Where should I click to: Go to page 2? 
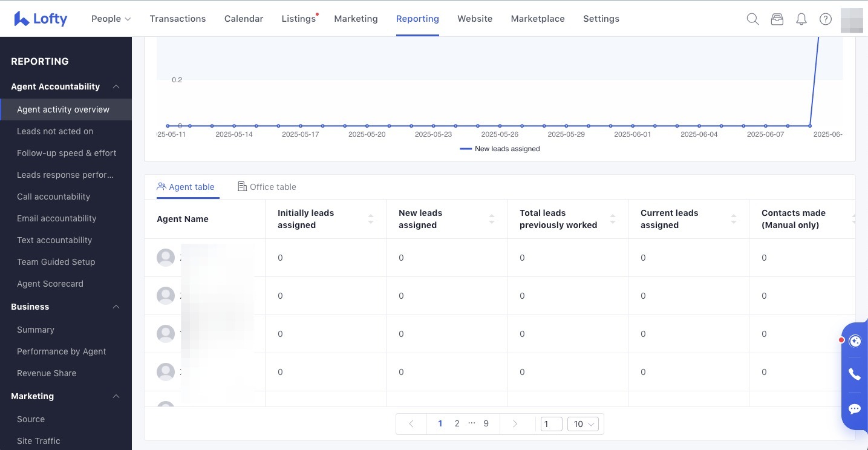click(x=457, y=423)
